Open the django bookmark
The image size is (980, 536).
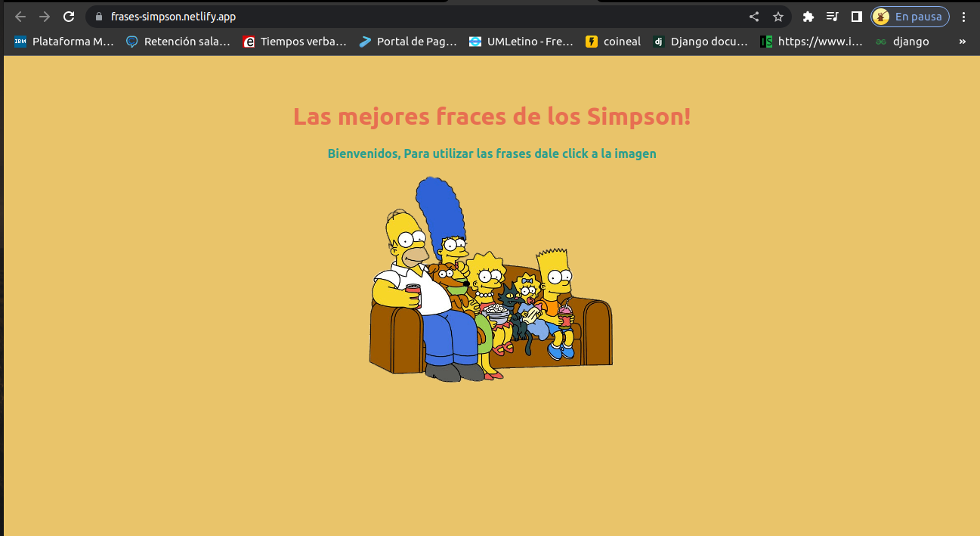[x=902, y=42]
